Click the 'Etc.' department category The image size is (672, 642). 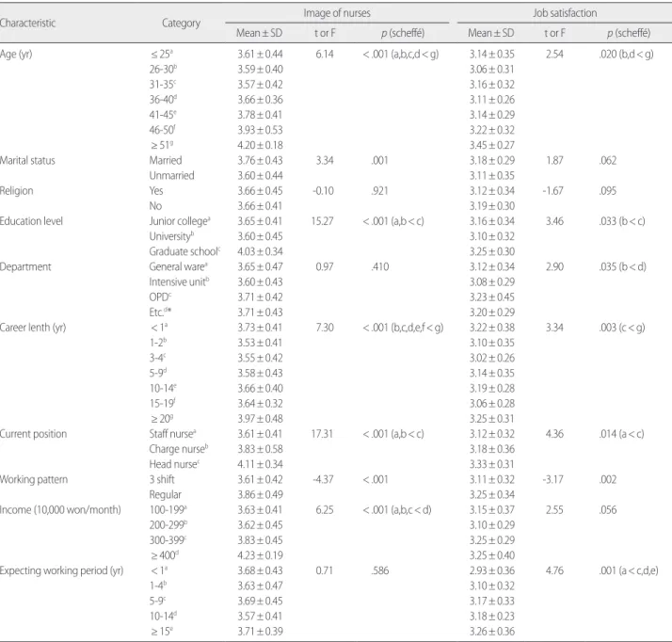tap(160, 313)
